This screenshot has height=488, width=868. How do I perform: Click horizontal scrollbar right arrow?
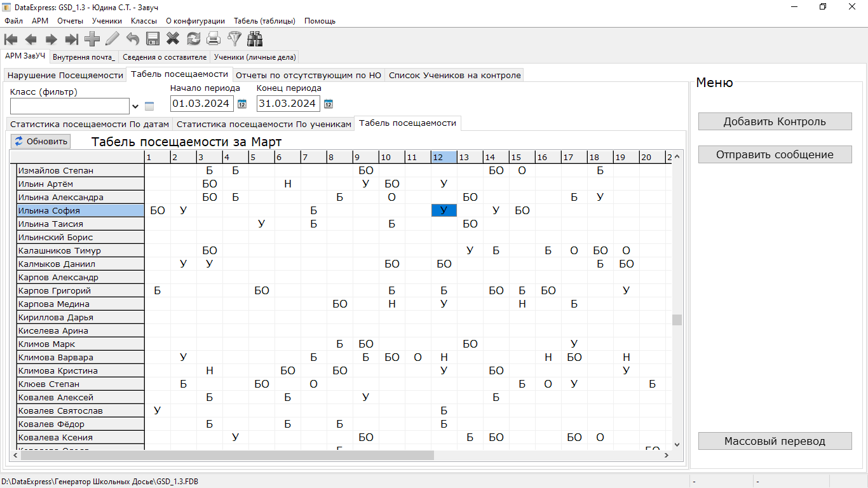[666, 455]
